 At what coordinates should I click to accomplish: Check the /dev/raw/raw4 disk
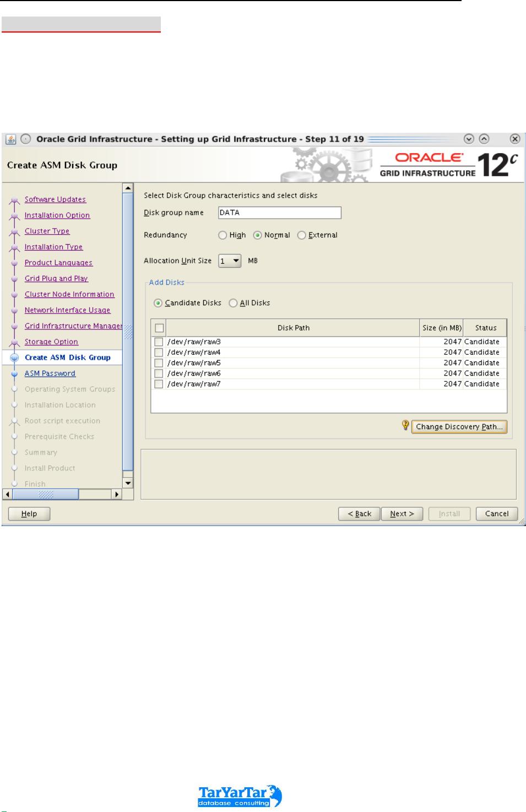[x=159, y=353]
